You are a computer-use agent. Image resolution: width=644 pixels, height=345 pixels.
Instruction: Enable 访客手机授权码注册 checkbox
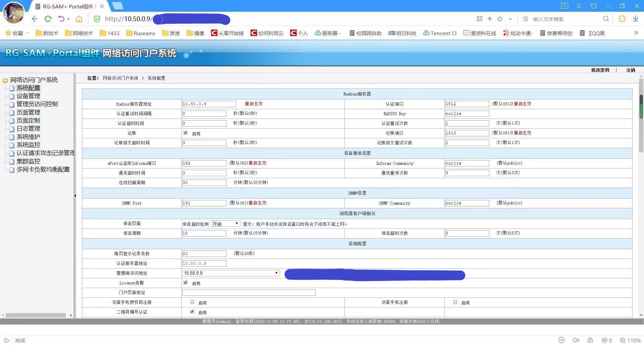192,302
